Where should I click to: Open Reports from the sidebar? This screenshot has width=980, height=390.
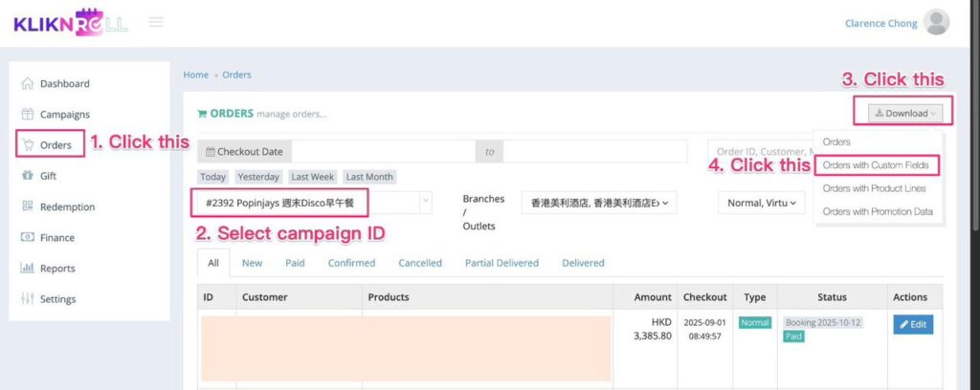(57, 268)
